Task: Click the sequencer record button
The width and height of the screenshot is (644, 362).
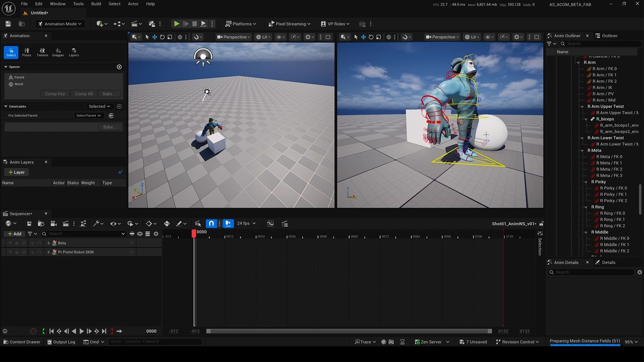Action: click(33, 331)
